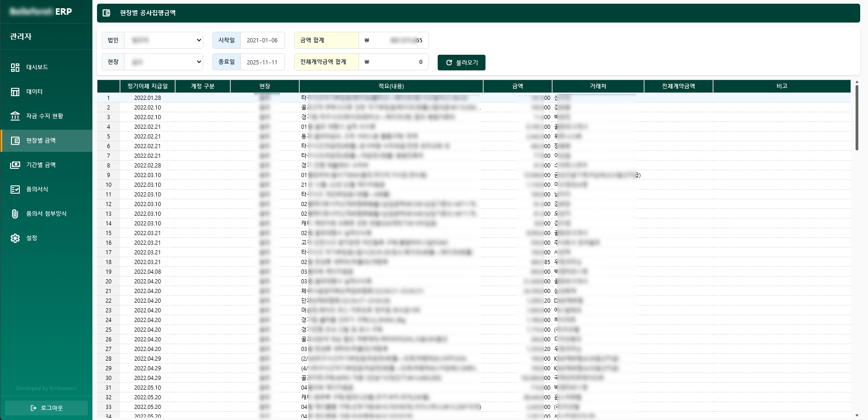The width and height of the screenshot is (868, 420).
Task: Click the table vertical scrollbar thumb
Action: 857,117
